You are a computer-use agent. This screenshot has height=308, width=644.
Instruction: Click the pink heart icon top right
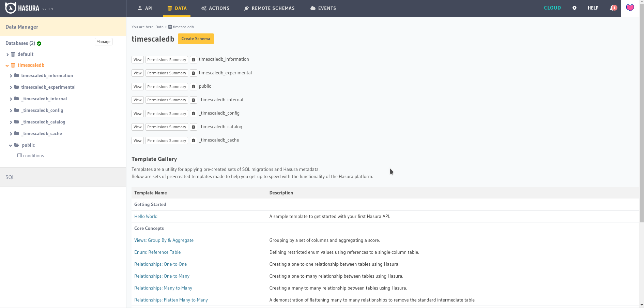coord(630,8)
